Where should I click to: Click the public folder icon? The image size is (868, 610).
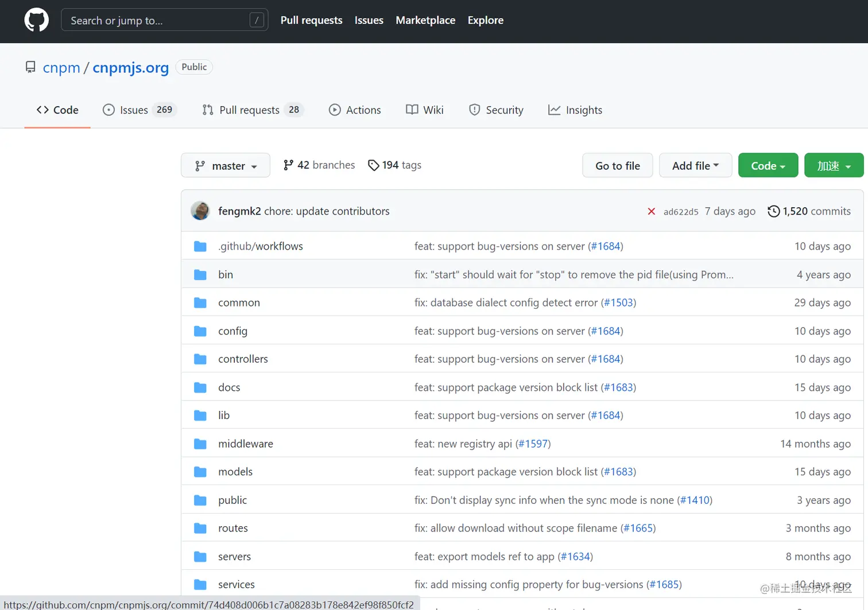click(200, 500)
